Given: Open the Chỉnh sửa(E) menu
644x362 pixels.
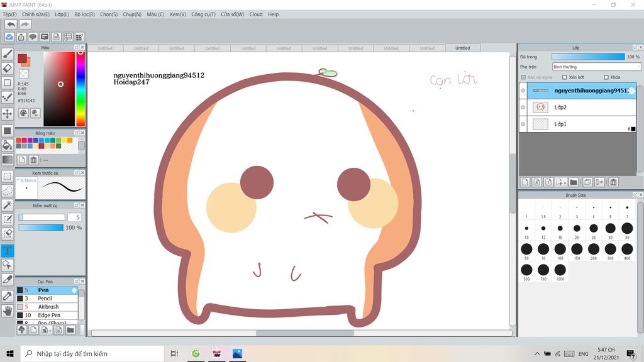Looking at the screenshot, I should (x=36, y=14).
